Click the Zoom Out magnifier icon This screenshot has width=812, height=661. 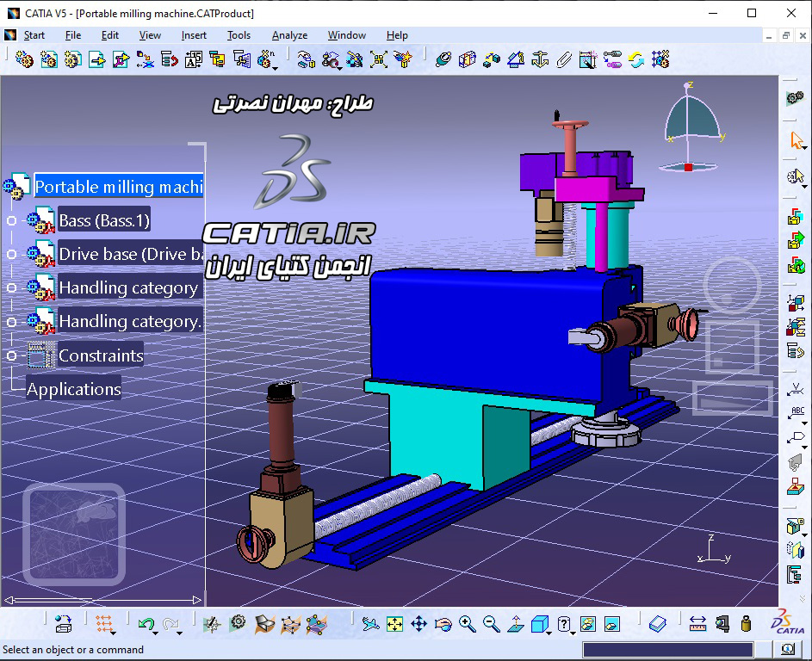[x=491, y=624]
